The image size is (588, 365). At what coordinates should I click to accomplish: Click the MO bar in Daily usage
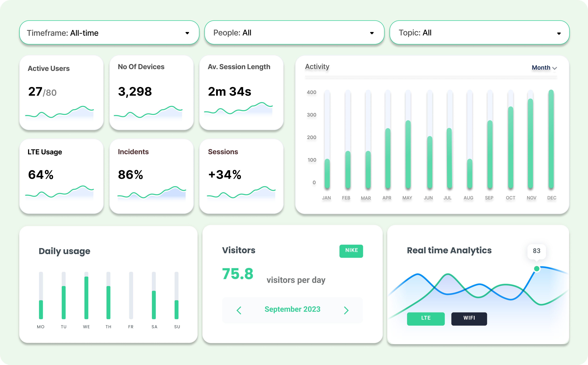click(41, 309)
